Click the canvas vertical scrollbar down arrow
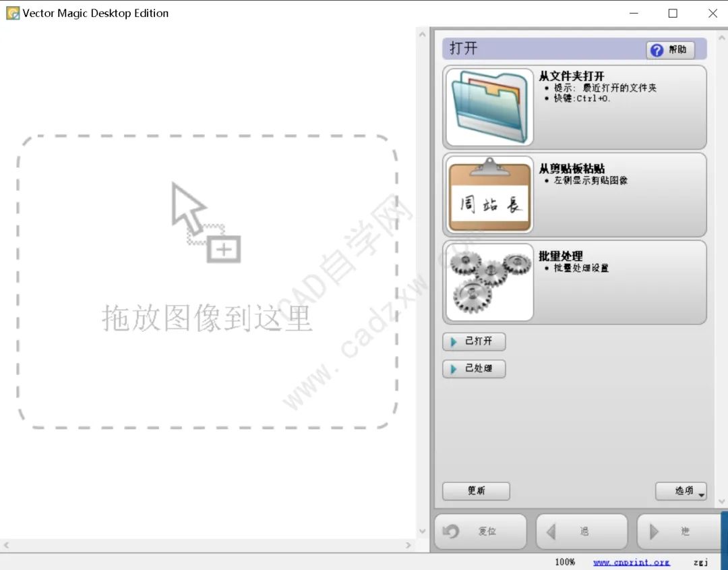The width and height of the screenshot is (728, 570). (x=422, y=531)
